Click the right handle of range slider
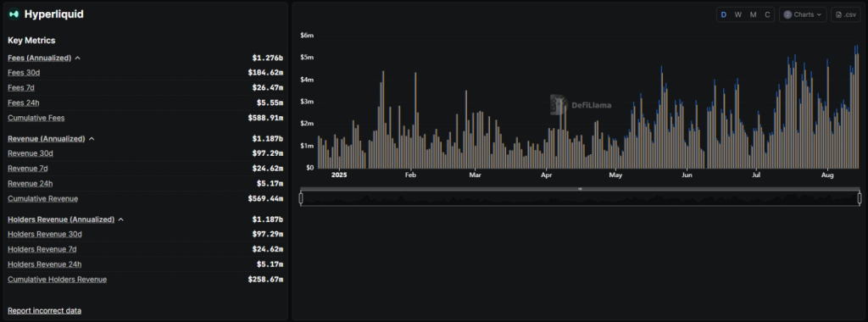 [860, 198]
